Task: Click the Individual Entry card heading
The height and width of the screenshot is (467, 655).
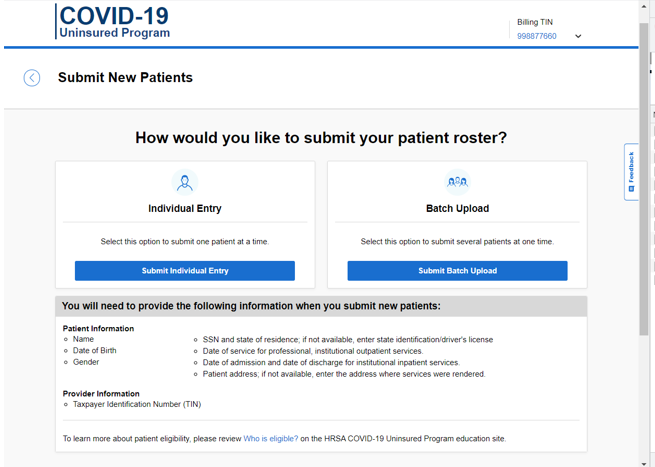Action: pyautogui.click(x=185, y=209)
